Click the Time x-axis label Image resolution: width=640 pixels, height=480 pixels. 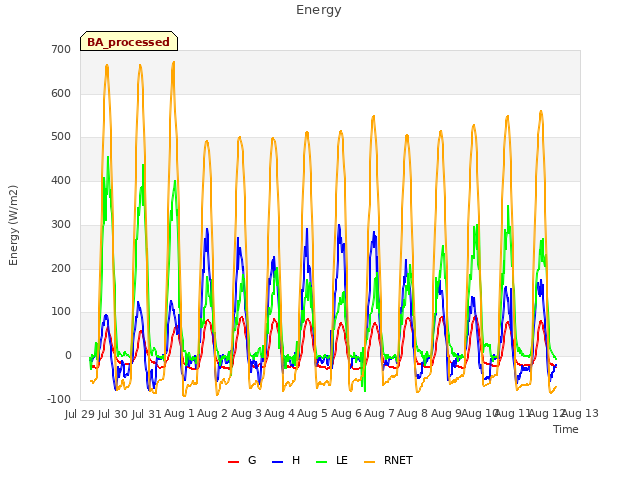(566, 429)
